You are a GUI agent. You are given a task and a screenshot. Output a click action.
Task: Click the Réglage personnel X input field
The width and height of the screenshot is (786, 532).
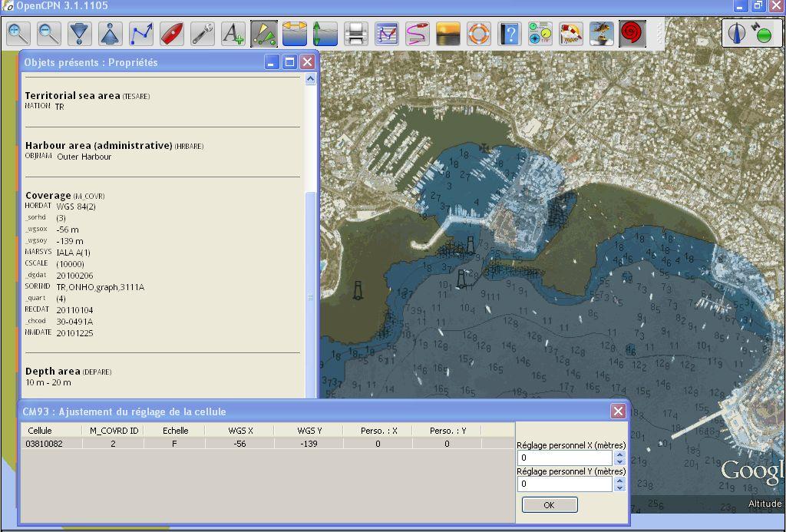click(565, 458)
